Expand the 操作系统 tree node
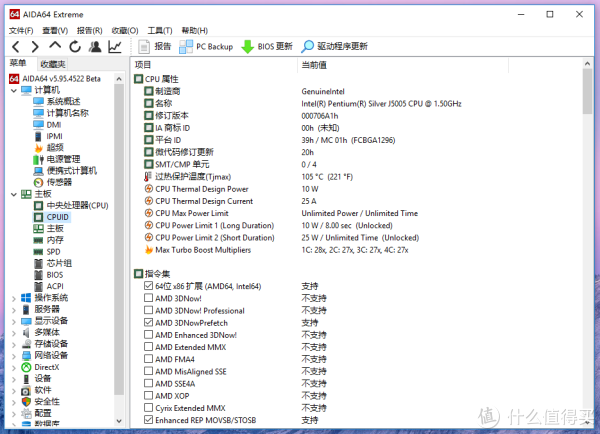 [14, 299]
